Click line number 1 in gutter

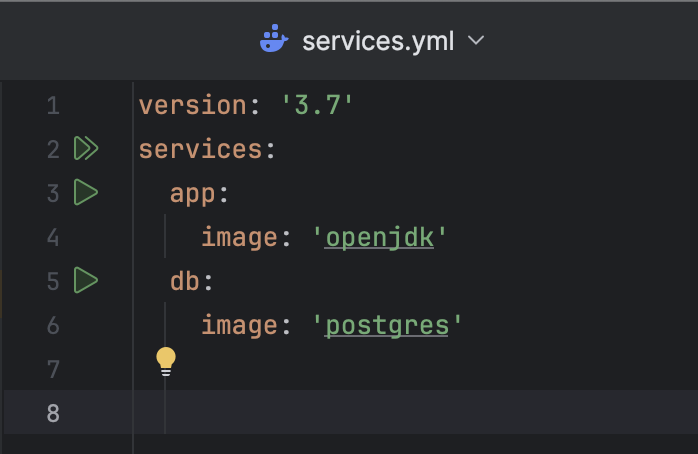[53, 105]
